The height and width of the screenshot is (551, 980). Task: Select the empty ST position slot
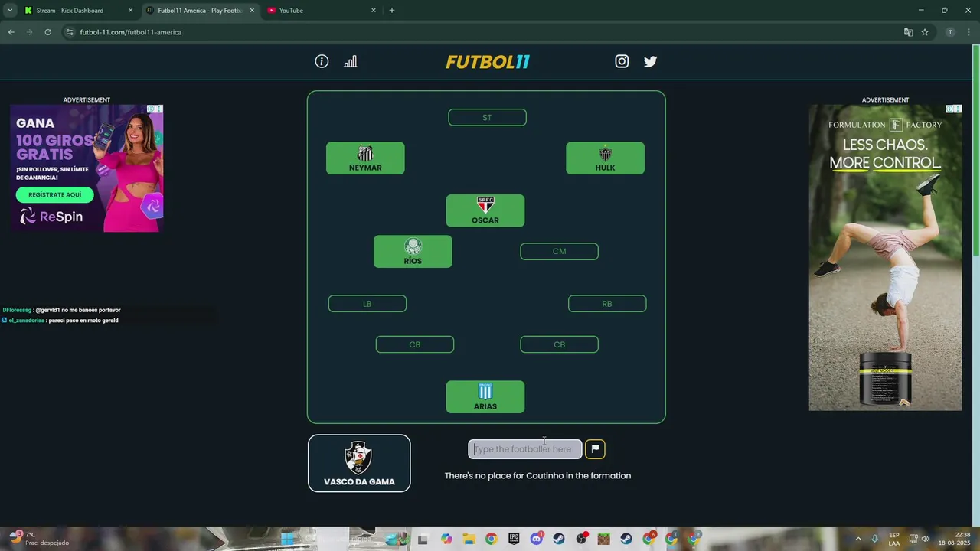tap(487, 118)
